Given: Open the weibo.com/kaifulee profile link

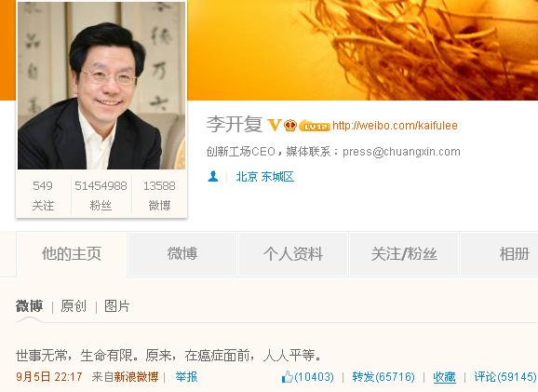Looking at the screenshot, I should pyautogui.click(x=395, y=126).
